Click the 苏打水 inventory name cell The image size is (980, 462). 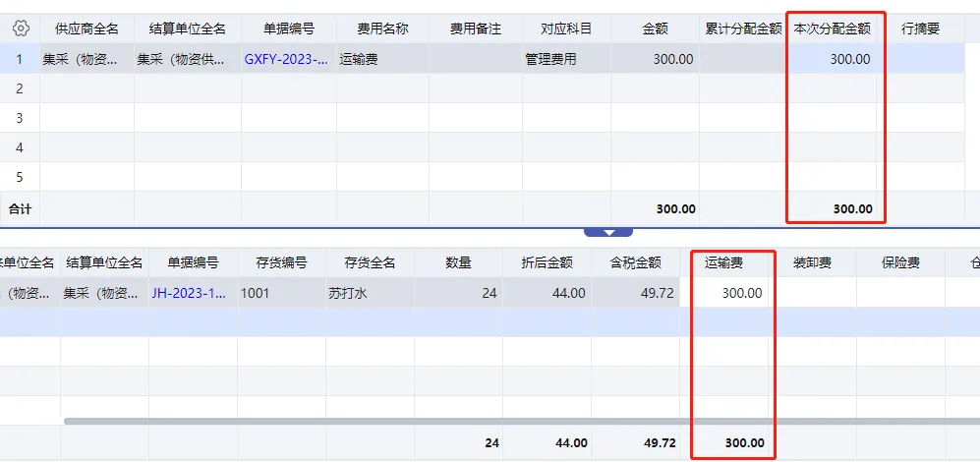[370, 293]
